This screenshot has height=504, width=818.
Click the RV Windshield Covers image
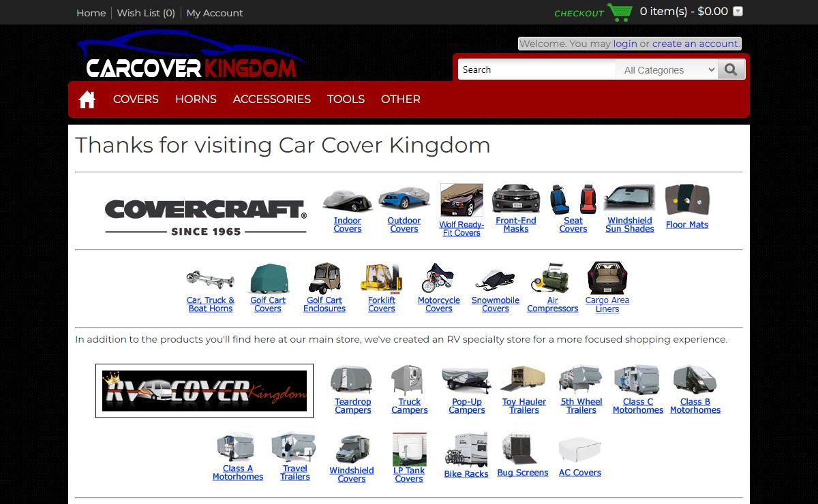coord(352,450)
